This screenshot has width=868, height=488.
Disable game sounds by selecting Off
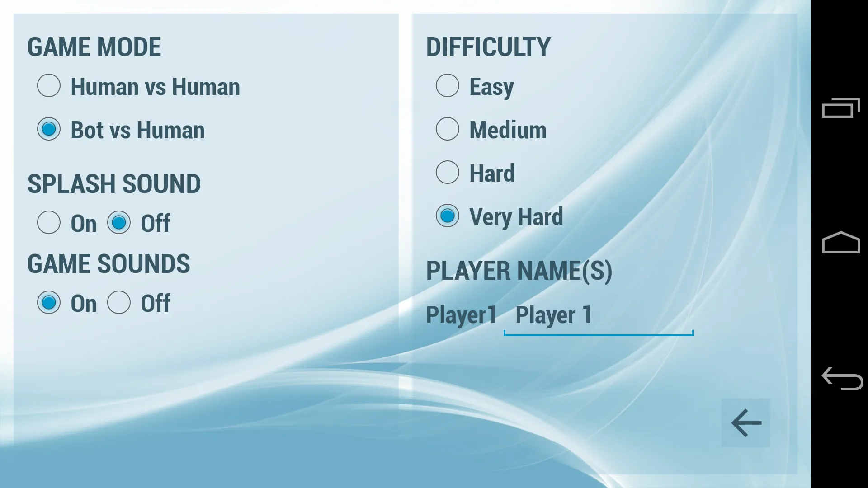118,303
